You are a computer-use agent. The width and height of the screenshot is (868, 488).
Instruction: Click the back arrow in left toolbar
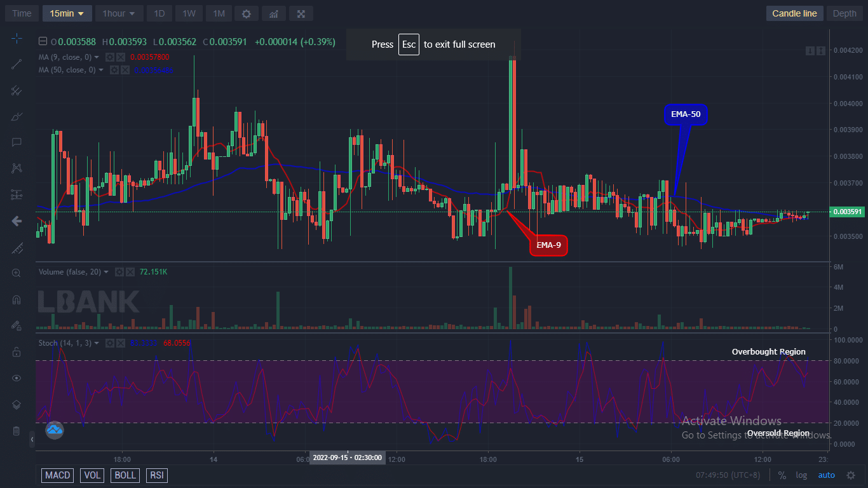(17, 220)
